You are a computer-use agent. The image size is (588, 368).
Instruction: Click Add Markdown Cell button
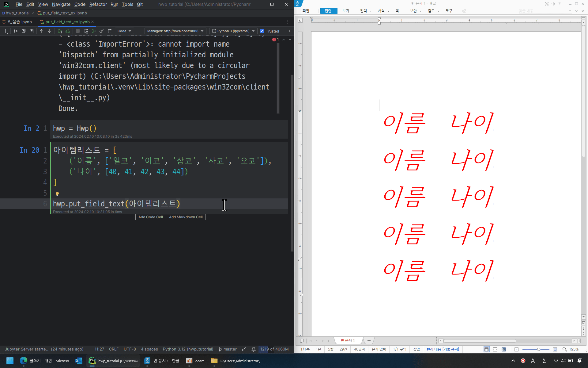click(186, 217)
